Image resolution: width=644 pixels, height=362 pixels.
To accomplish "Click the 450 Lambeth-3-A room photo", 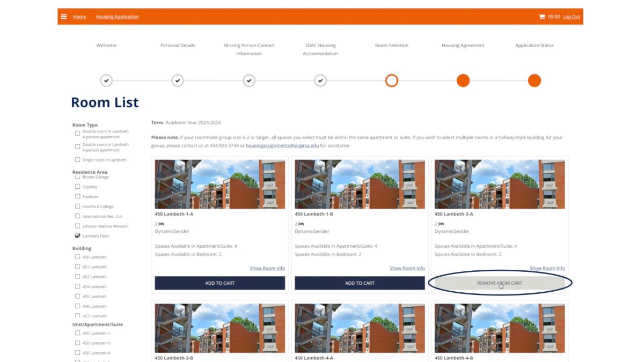I will [500, 184].
